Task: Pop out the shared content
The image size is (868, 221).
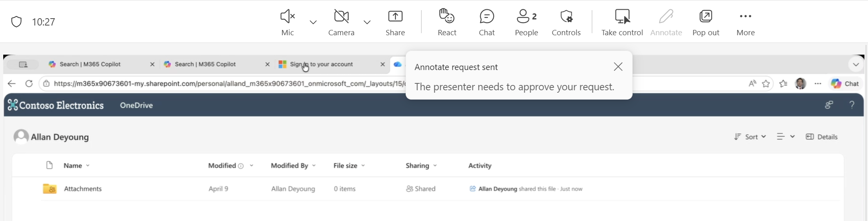Action: pyautogui.click(x=706, y=22)
